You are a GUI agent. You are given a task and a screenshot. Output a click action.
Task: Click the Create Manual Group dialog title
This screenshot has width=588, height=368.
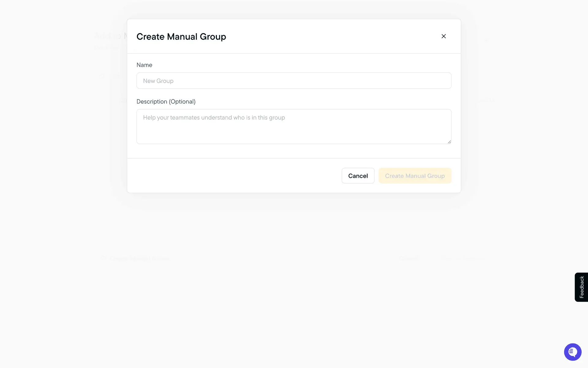pos(181,36)
